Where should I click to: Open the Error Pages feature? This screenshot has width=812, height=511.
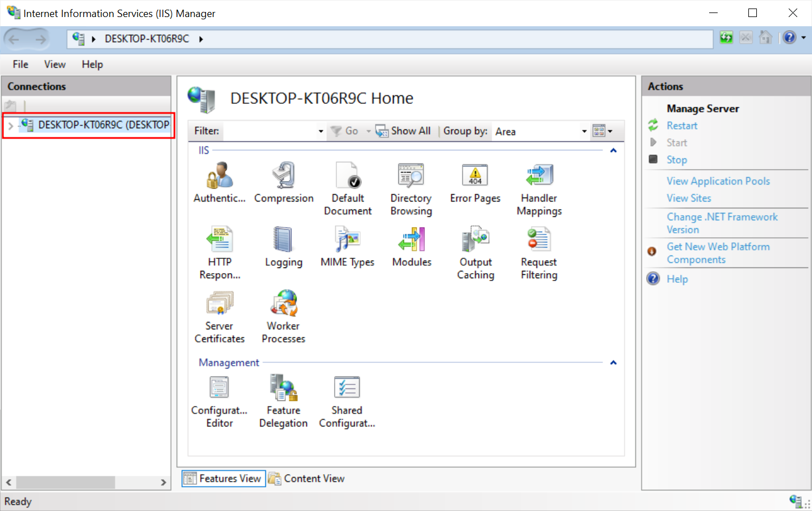click(x=475, y=183)
